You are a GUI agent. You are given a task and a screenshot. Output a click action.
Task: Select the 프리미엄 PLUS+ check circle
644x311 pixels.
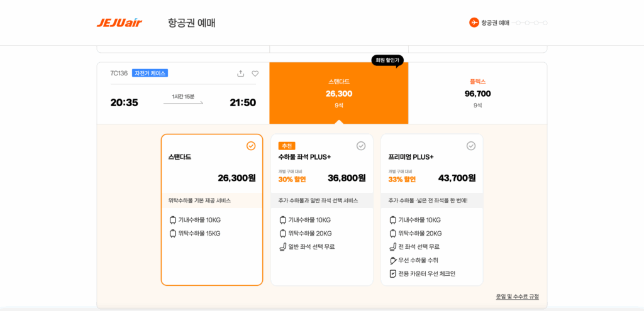(x=471, y=146)
